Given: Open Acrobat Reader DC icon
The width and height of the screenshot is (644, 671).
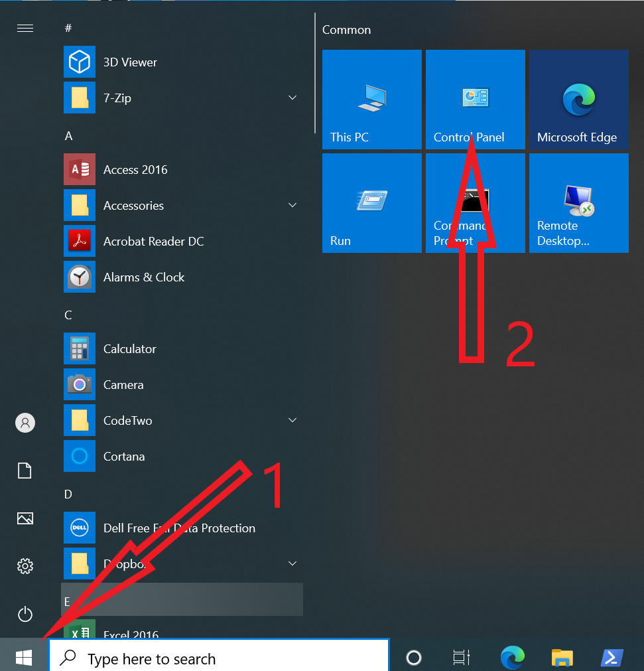Looking at the screenshot, I should pyautogui.click(x=80, y=242).
